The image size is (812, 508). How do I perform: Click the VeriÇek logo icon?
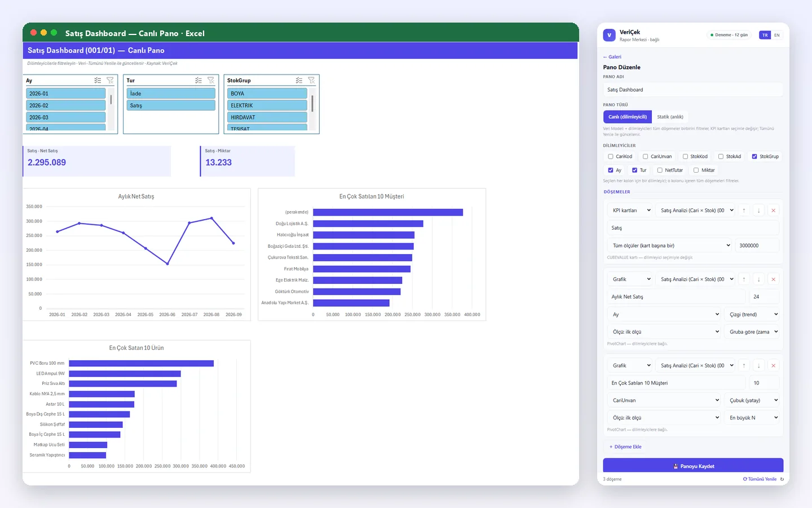[609, 35]
